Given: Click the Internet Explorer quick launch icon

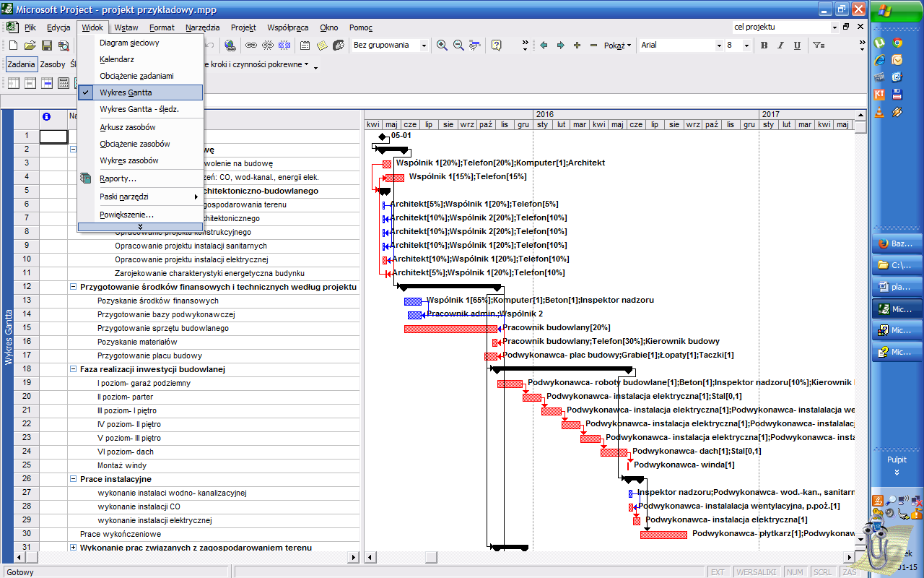Looking at the screenshot, I should (879, 59).
